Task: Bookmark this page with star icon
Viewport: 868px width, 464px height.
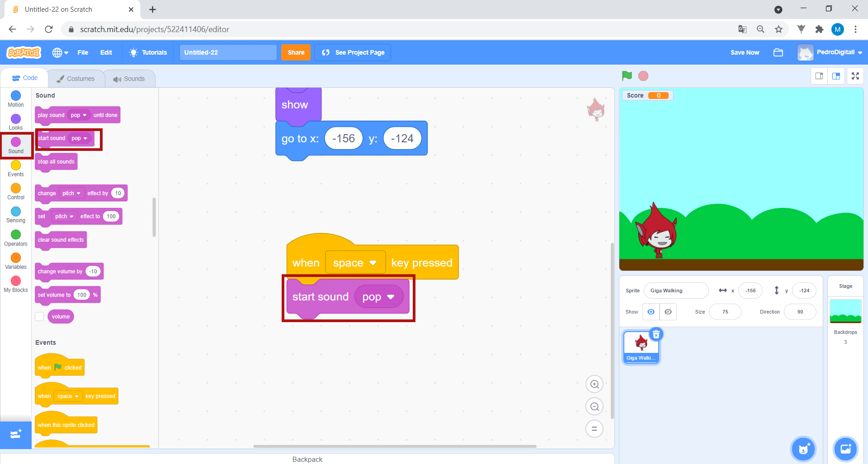Action: tap(778, 29)
